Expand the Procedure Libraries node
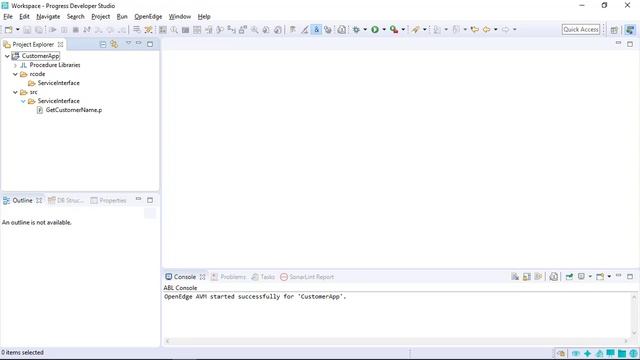 (x=16, y=65)
